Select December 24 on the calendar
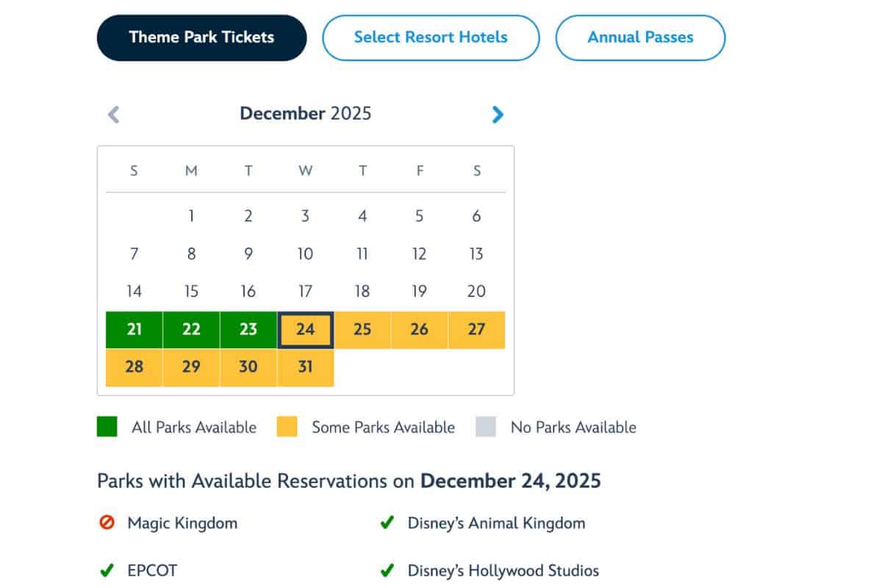This screenshot has height=588, width=882. pyautogui.click(x=305, y=329)
